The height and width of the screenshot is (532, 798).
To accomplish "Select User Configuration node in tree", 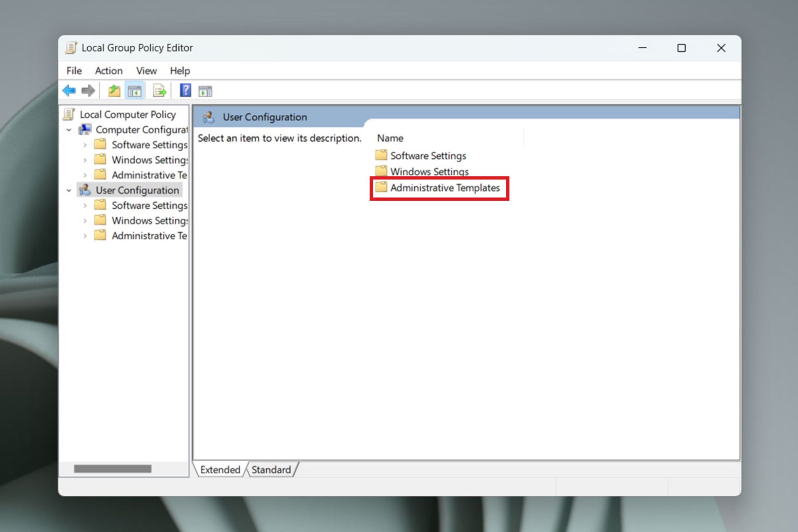I will pyautogui.click(x=138, y=190).
